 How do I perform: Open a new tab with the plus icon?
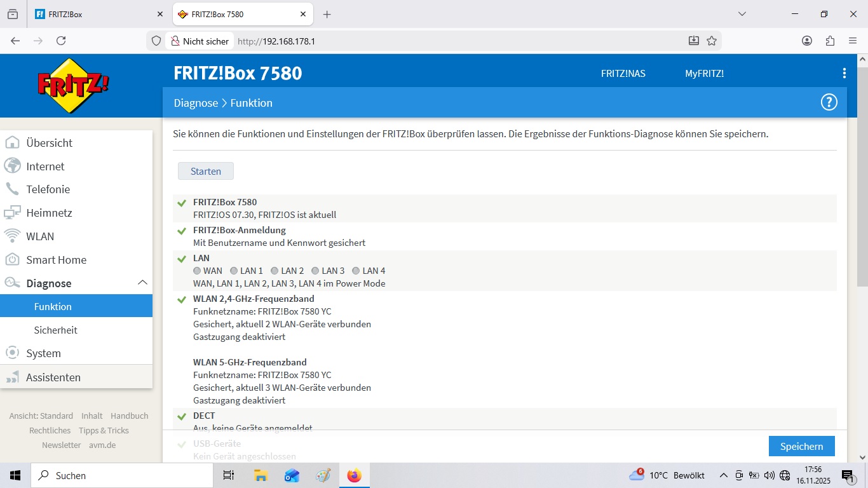tap(327, 14)
